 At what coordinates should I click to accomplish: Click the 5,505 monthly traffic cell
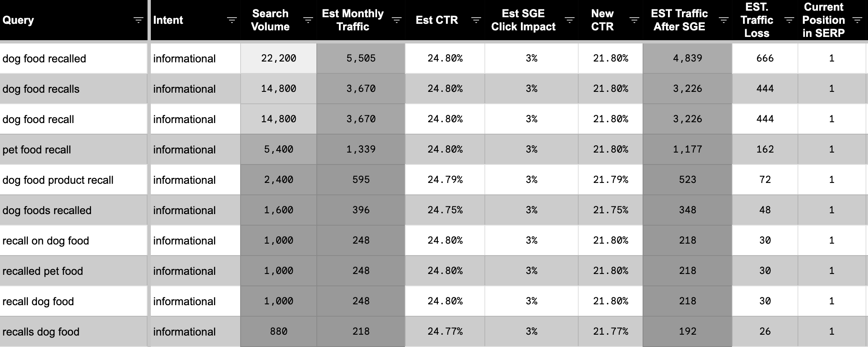tap(361, 58)
